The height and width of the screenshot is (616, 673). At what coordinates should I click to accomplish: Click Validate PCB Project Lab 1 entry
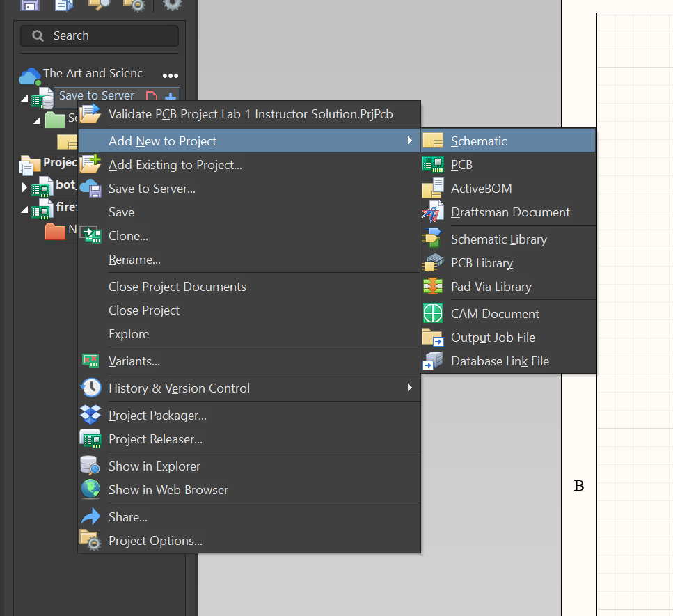coord(249,114)
